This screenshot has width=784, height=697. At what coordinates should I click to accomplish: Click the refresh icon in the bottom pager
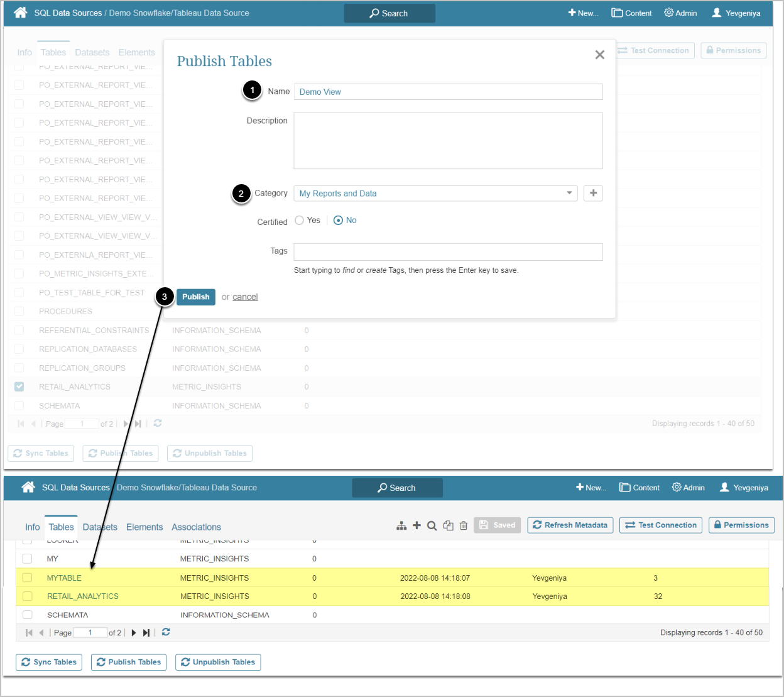point(166,632)
